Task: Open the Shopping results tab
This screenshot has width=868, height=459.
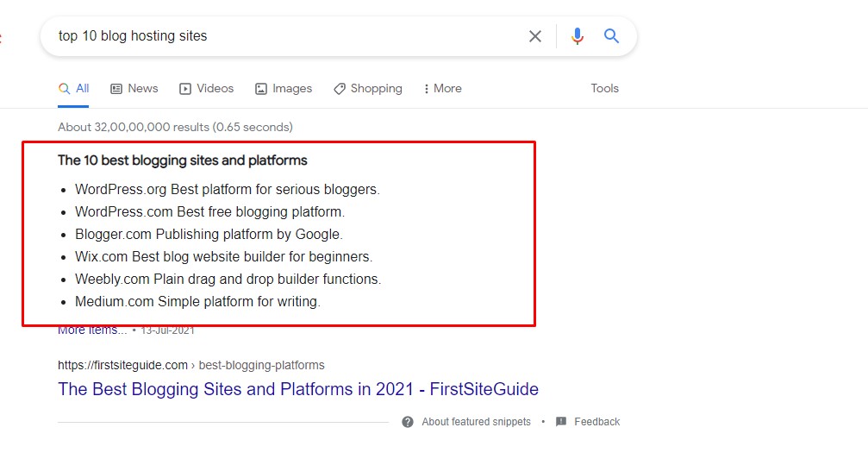Action: [x=368, y=88]
